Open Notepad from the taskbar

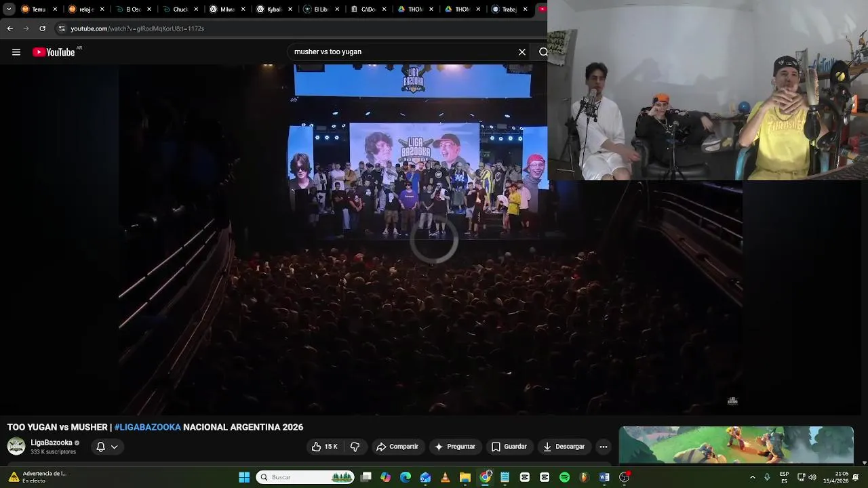[x=505, y=477]
